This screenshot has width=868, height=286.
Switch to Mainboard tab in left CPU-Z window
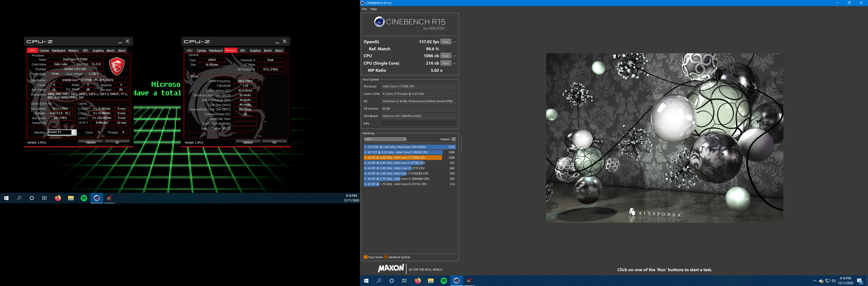58,51
